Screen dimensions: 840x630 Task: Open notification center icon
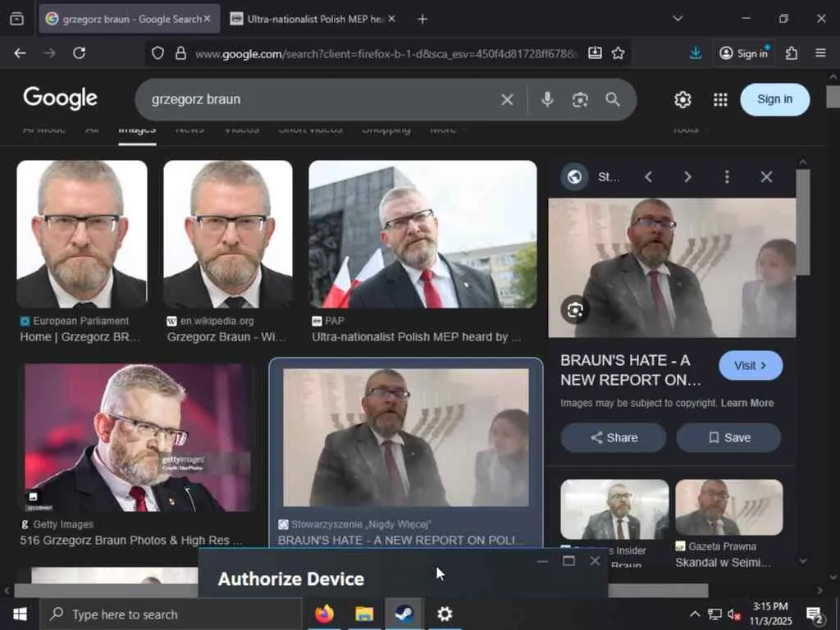click(x=815, y=614)
